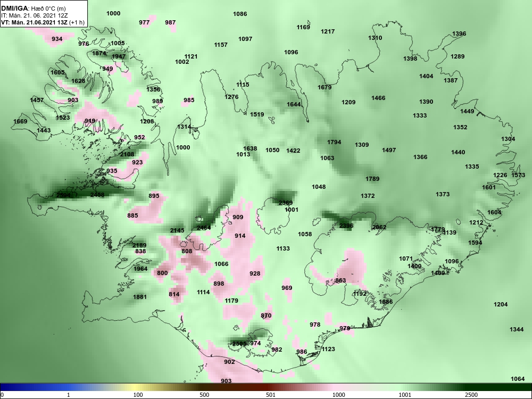Click the map value 1779
The width and height of the screenshot is (532, 399).
pos(438,230)
